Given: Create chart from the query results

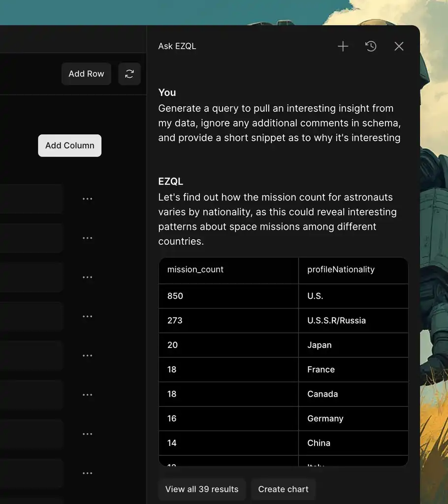Looking at the screenshot, I should pyautogui.click(x=283, y=489).
